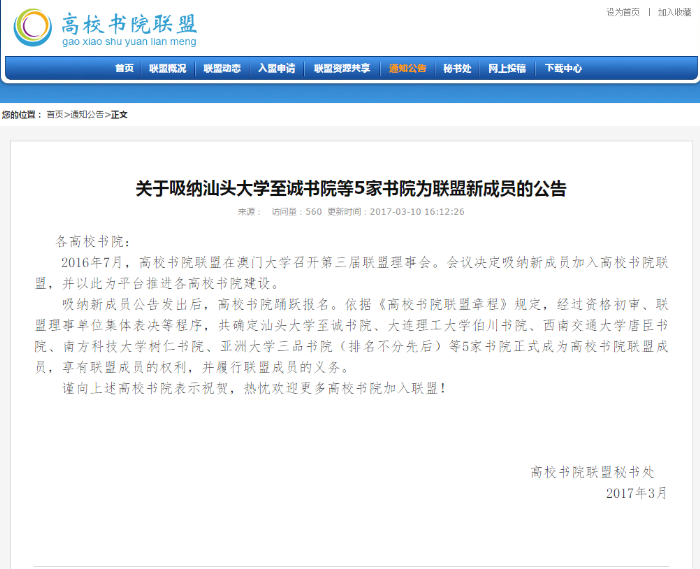Go to 联盟动态 in navigation bar
Screen dimensions: 700x569
222,69
